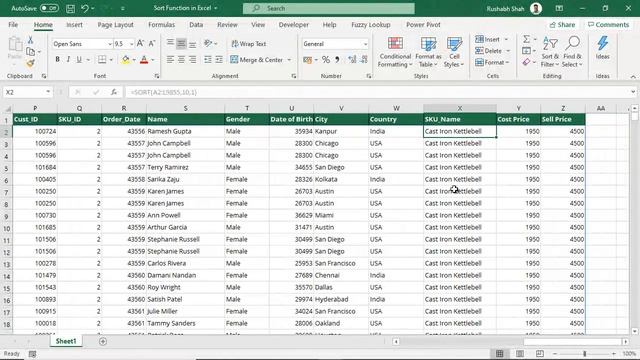
Task: Click Increase Font Size icon
Action: click(x=140, y=44)
